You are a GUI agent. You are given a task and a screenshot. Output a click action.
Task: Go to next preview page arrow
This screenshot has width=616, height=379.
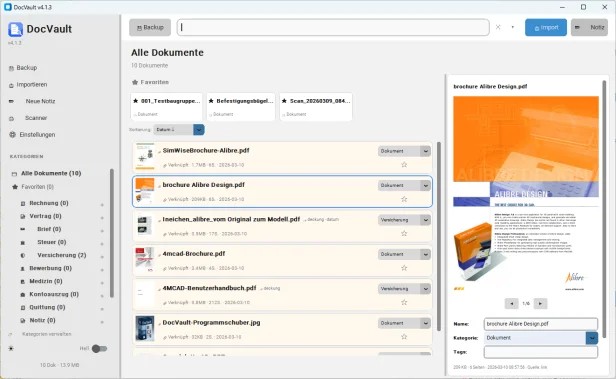pyautogui.click(x=541, y=304)
